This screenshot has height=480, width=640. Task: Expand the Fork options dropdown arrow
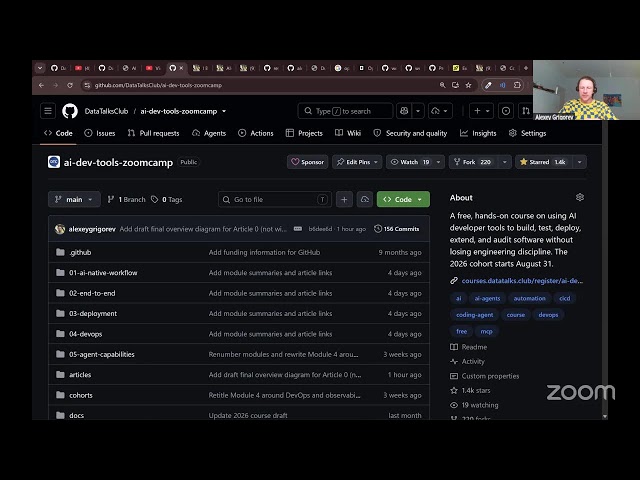pyautogui.click(x=504, y=162)
